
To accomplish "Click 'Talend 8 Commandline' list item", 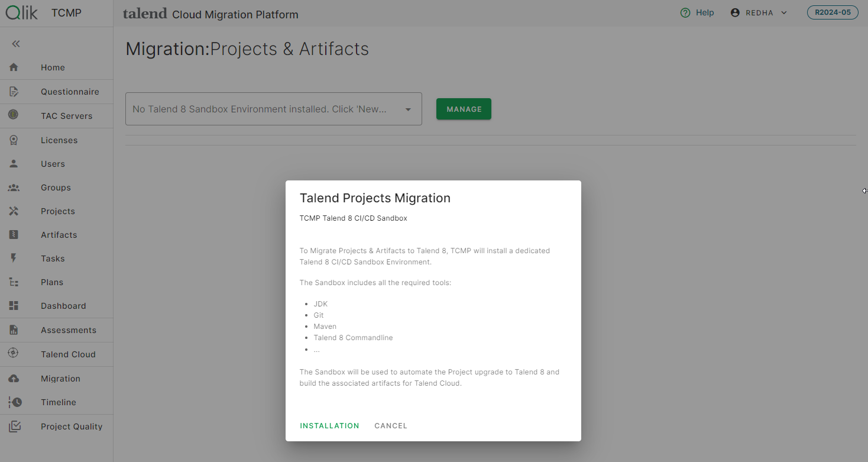I will [353, 338].
